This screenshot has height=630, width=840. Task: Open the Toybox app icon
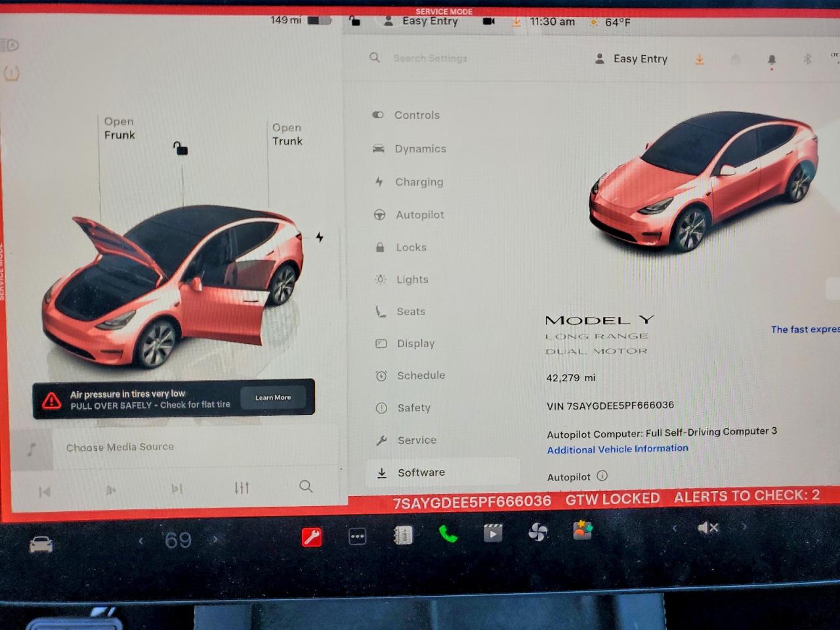(x=583, y=530)
